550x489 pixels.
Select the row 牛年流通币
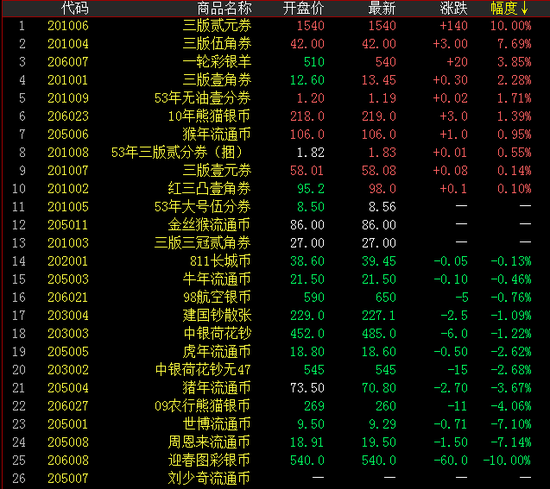click(x=276, y=279)
